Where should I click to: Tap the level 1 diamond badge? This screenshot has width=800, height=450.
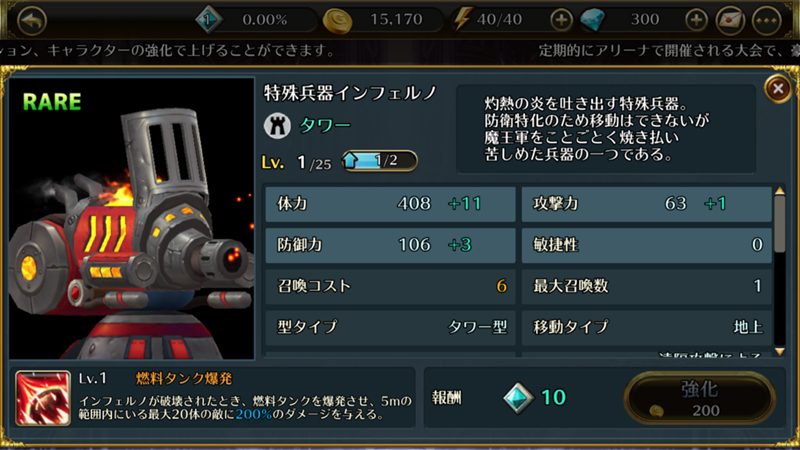click(x=208, y=20)
